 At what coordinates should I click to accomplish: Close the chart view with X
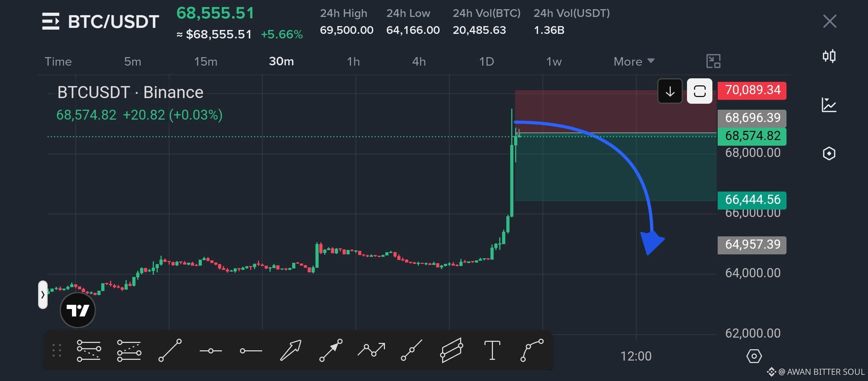click(830, 21)
